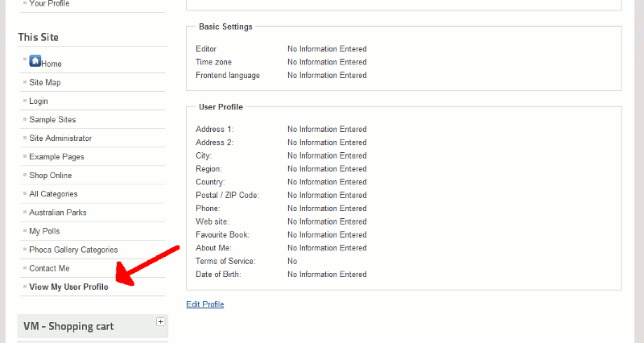The image size is (644, 343).
Task: Select Site Administrator in menu
Action: click(60, 138)
